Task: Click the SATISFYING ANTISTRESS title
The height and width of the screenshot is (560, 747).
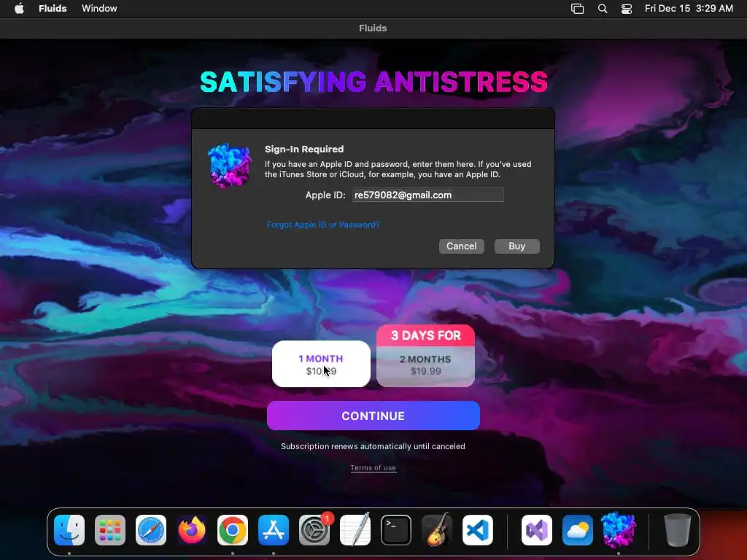Action: [x=373, y=82]
